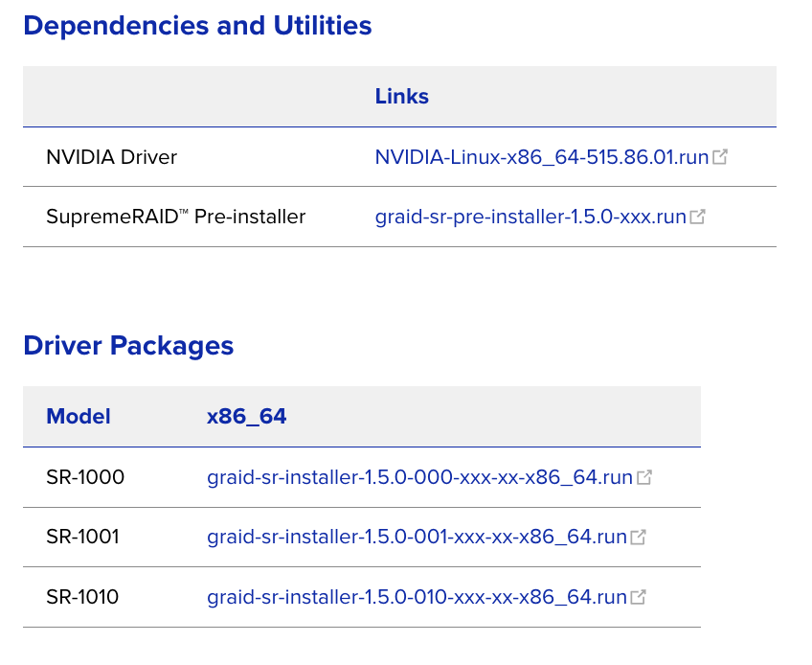Click the Model column header
Viewport: 812px width, 665px height.
click(x=79, y=417)
